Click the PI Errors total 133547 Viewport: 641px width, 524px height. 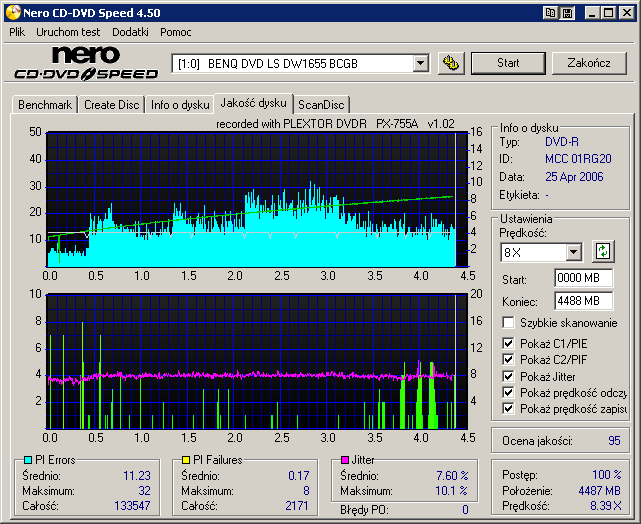pyautogui.click(x=132, y=506)
